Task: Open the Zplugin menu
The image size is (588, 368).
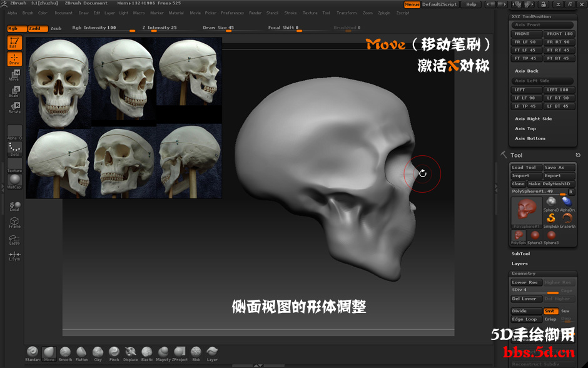Action: coord(384,13)
